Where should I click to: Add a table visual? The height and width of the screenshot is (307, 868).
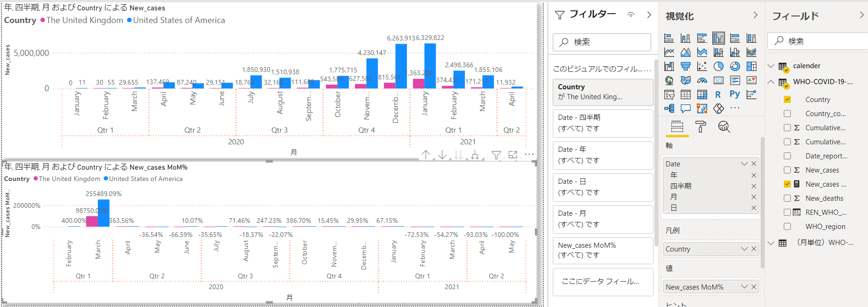coord(685,94)
